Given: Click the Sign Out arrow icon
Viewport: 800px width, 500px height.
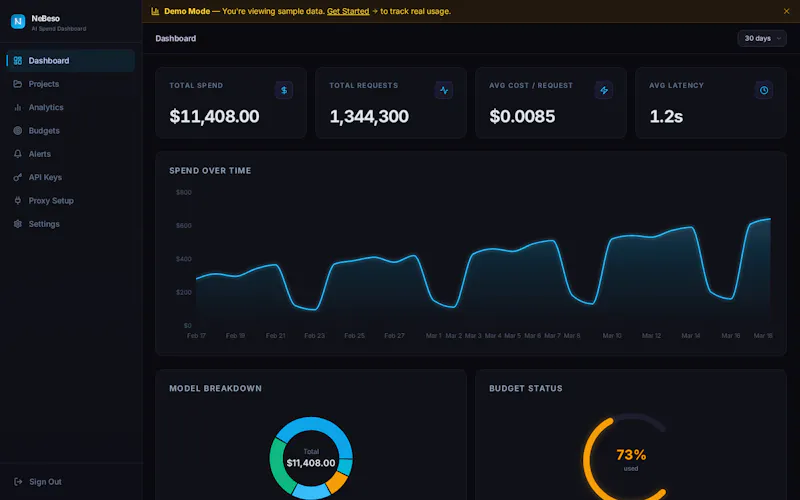Looking at the screenshot, I should click(x=18, y=482).
